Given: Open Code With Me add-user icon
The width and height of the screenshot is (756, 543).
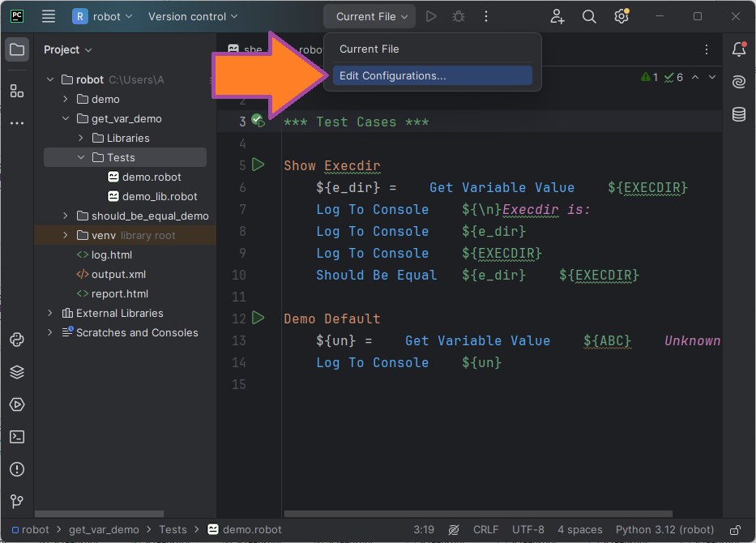Looking at the screenshot, I should [x=557, y=16].
